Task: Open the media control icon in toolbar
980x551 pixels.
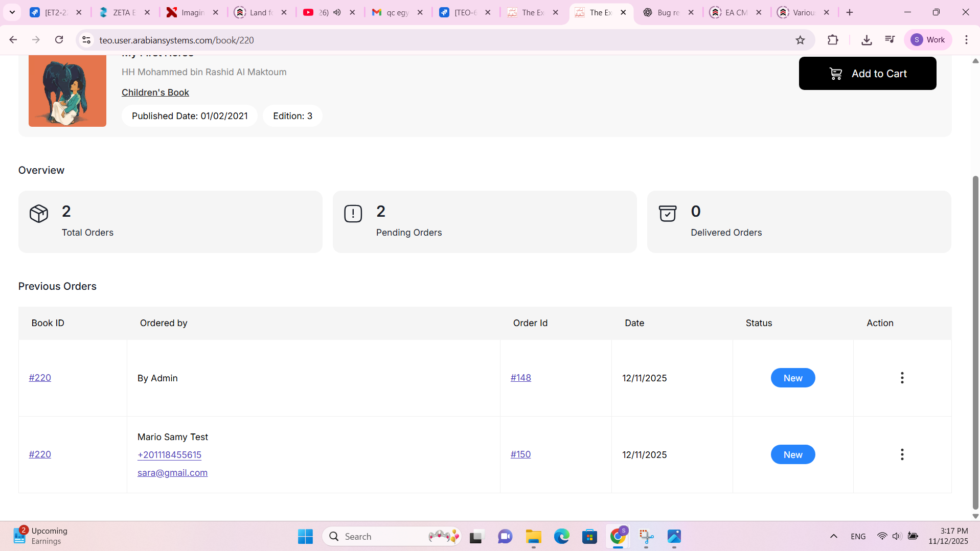Action: [890, 40]
